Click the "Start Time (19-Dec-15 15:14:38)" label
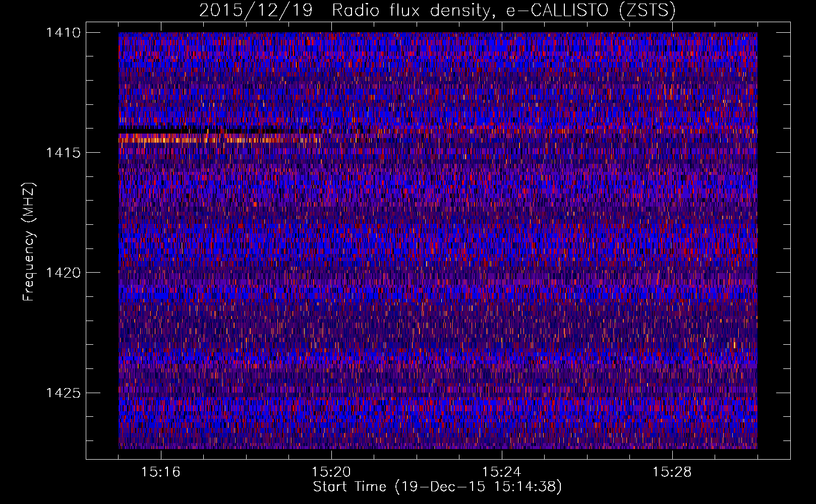Viewport: 816px width, 504px height. (437, 487)
